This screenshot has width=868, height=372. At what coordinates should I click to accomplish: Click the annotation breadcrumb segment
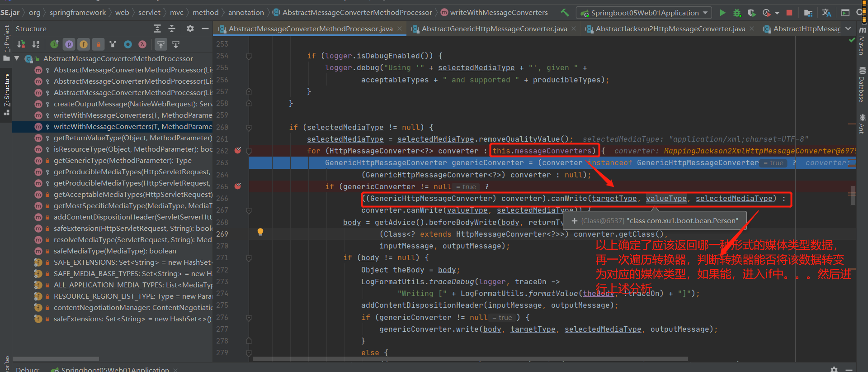(x=246, y=13)
